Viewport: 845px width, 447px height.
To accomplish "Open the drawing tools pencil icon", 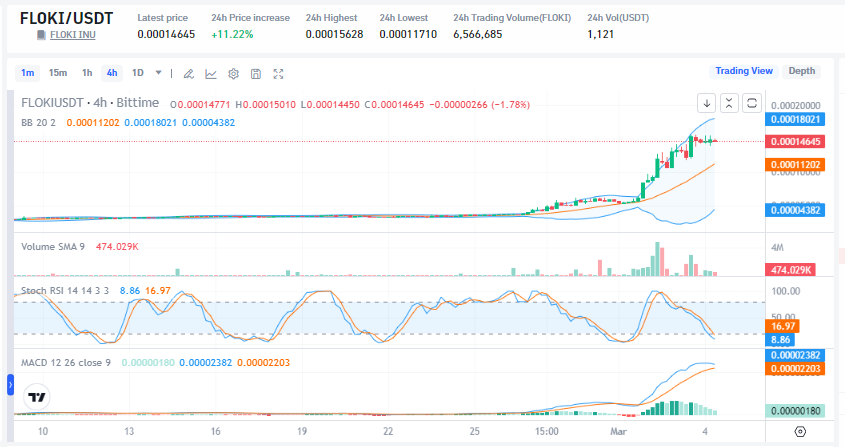I will tap(189, 74).
